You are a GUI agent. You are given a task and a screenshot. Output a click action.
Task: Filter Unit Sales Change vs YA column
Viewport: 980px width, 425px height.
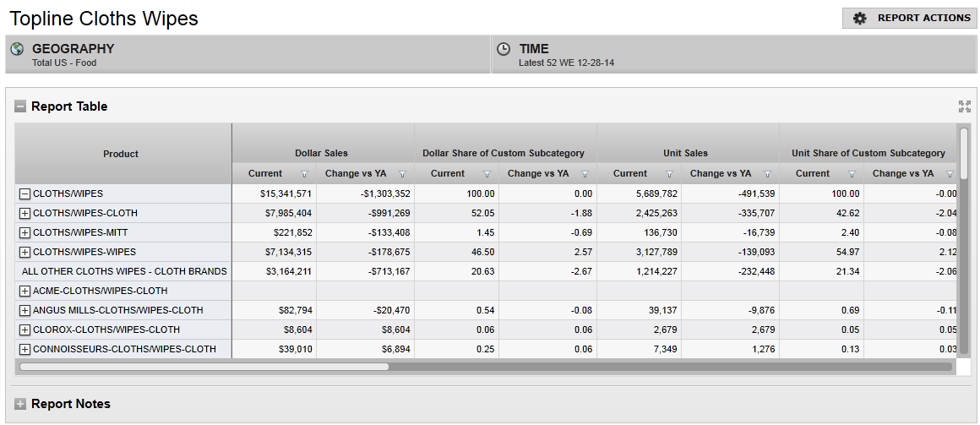(x=767, y=174)
